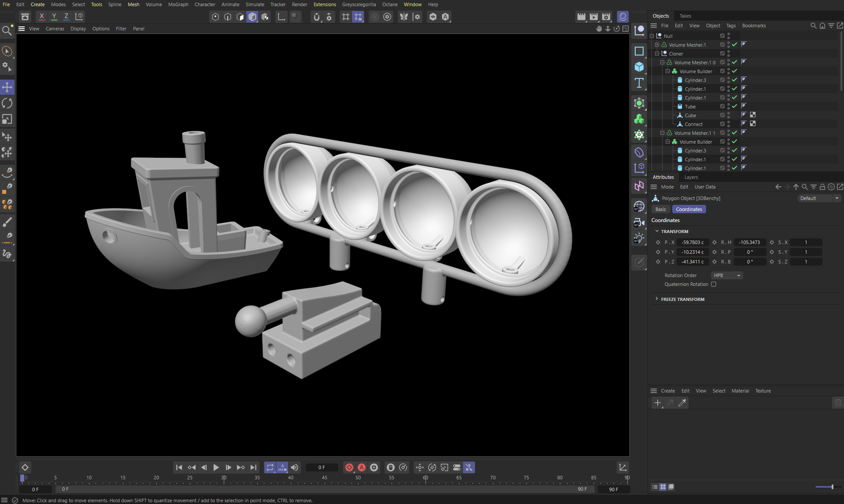
Task: Expand the FREEZE TRANSFORM section
Action: click(x=657, y=299)
